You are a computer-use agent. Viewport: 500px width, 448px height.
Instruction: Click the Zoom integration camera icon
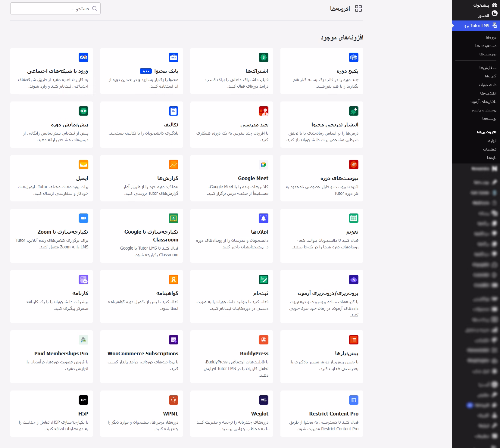click(83, 218)
